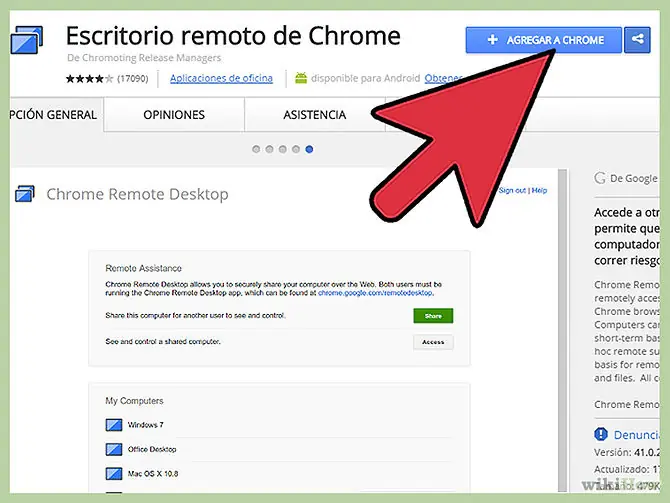Click the Windows 7 computer name
This screenshot has width=670, height=503.
coord(145,425)
